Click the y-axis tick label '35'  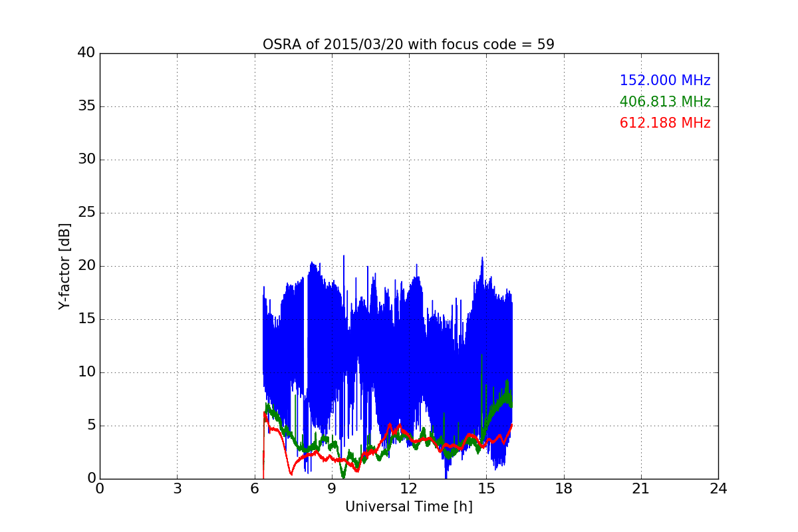[86, 106]
